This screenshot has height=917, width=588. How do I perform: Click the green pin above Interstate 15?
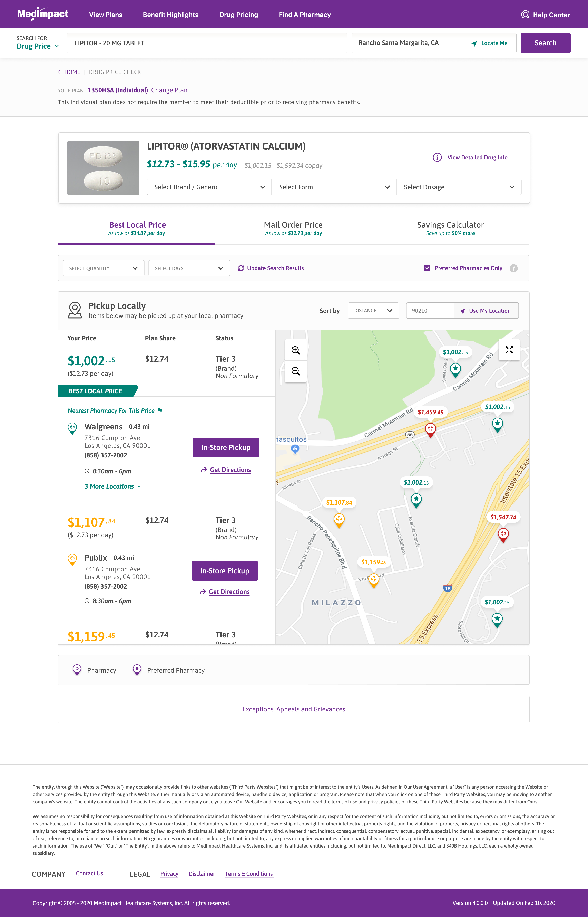pyautogui.click(x=497, y=425)
